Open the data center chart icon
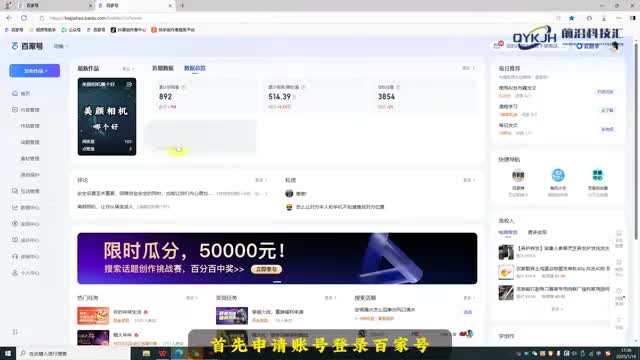The height and width of the screenshot is (360, 640). click(15, 207)
